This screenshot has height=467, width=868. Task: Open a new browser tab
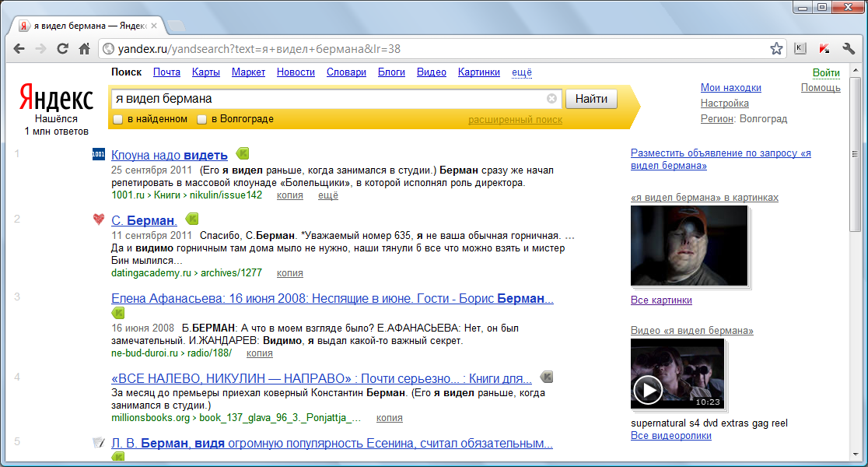176,26
